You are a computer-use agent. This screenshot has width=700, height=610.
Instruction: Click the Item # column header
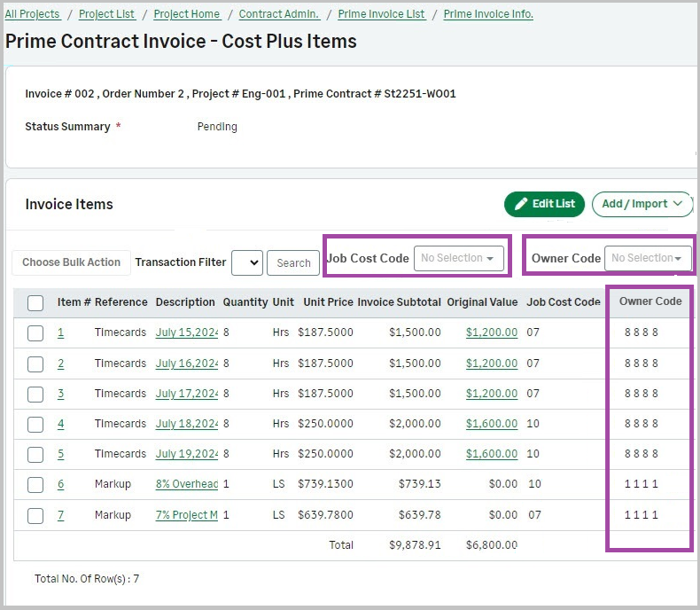click(74, 302)
